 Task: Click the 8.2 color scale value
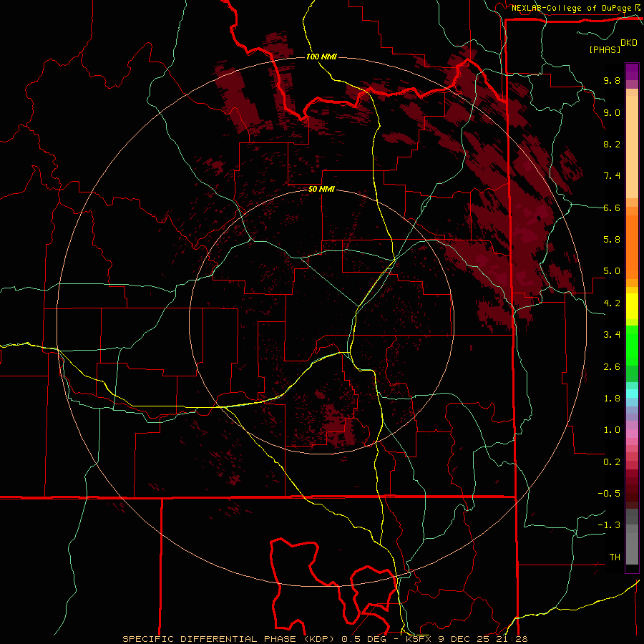(612, 144)
